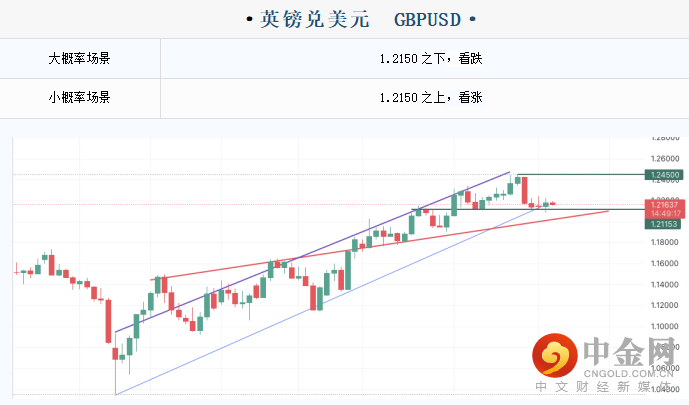Click the large red candle below the 1.24500 line
The width and height of the screenshot is (689, 405).
pyautogui.click(x=523, y=190)
